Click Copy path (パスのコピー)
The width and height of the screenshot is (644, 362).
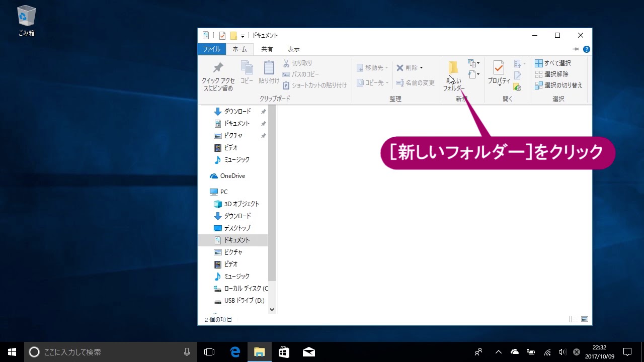point(300,74)
